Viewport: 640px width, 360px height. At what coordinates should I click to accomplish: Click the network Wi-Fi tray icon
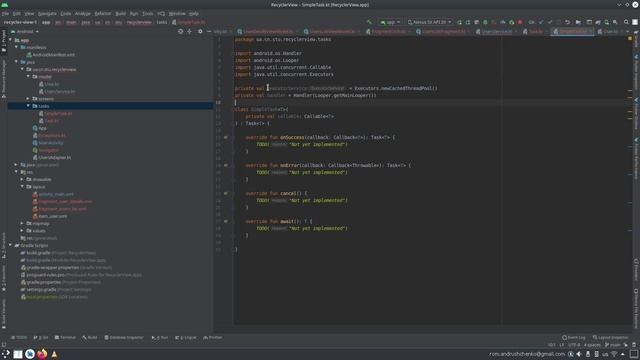tap(614, 354)
